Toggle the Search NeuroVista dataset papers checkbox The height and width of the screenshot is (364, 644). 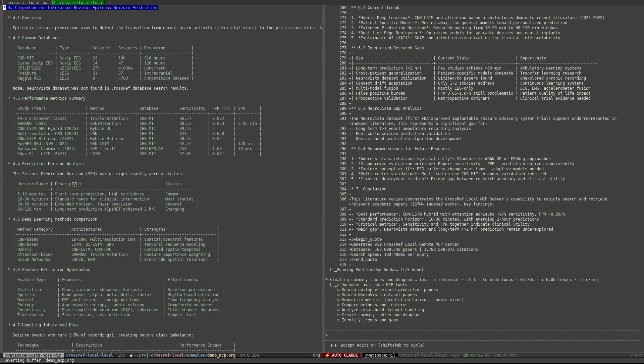coord(338,295)
